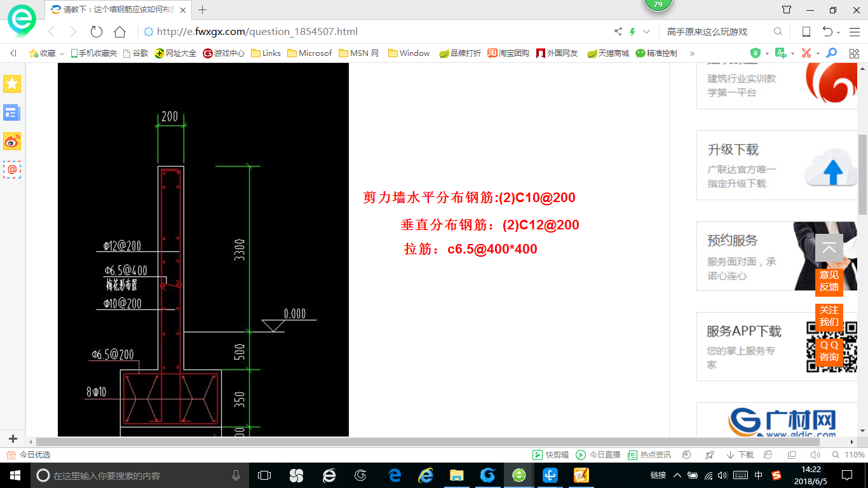This screenshot has height=488, width=868.
Task: Open the 收藏 favorites menu
Action: pos(46,53)
